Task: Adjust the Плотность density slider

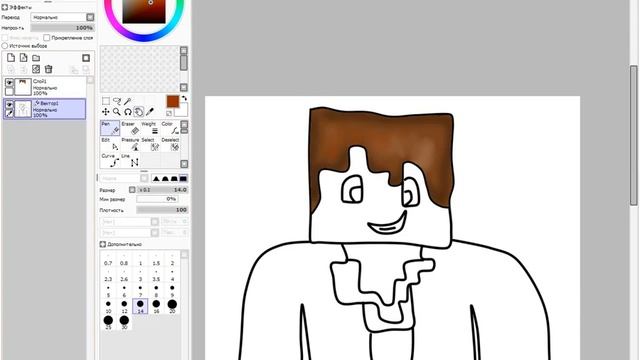Action: [x=162, y=210]
